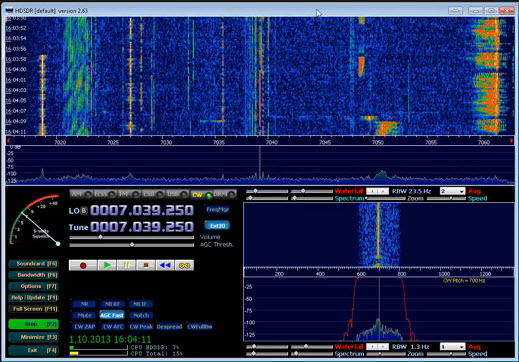519x362 pixels.
Task: Toggle the NB RF noise blanker
Action: coord(112,304)
